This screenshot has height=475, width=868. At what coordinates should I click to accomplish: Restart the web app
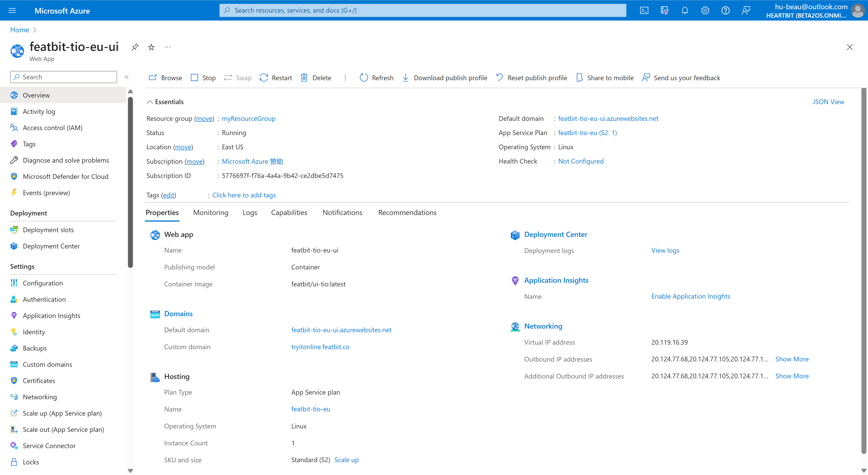point(276,78)
